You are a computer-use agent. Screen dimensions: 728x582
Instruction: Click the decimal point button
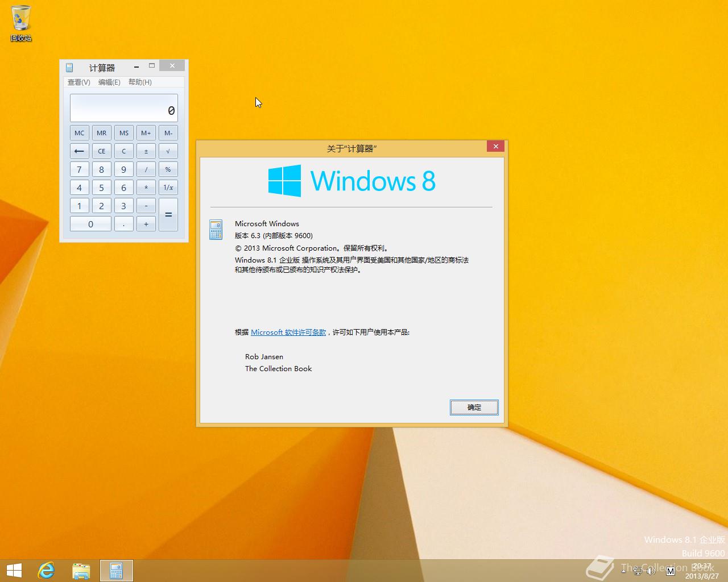tap(123, 224)
